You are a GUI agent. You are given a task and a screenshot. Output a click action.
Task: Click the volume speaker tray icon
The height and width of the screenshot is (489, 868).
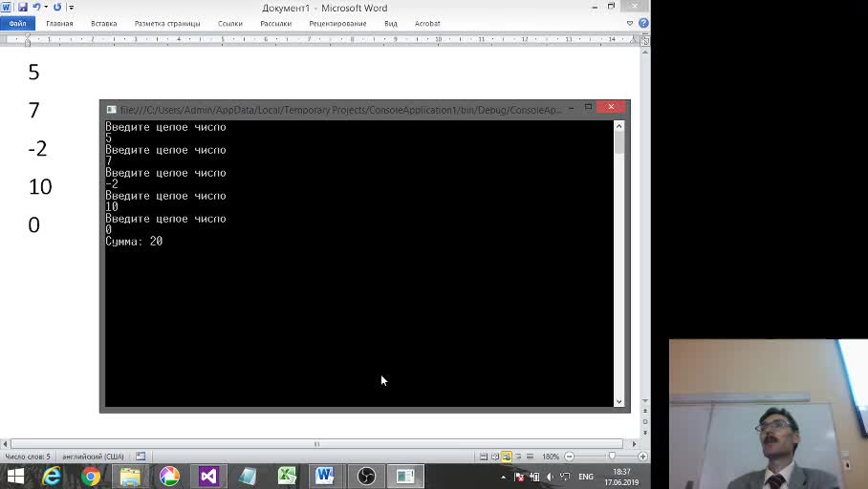(x=550, y=477)
